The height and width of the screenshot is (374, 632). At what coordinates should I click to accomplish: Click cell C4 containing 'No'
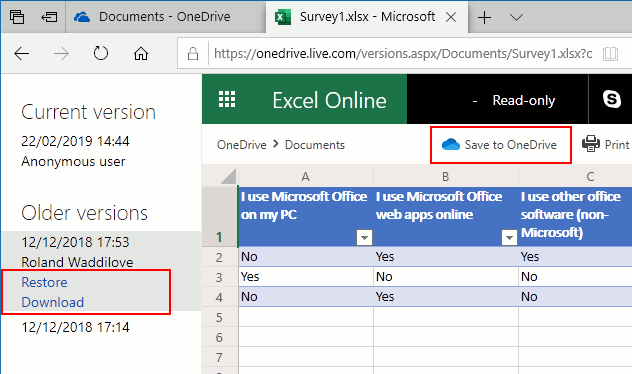pos(576,297)
